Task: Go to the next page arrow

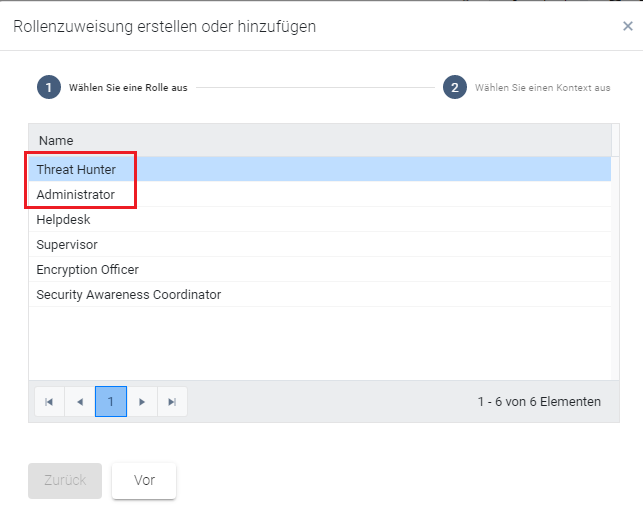Action: tap(142, 402)
